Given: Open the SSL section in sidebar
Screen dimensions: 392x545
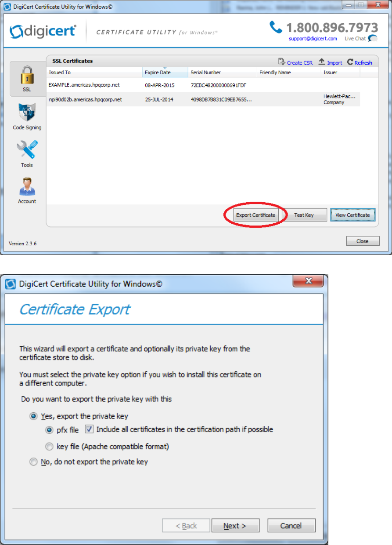Looking at the screenshot, I should 27,79.
